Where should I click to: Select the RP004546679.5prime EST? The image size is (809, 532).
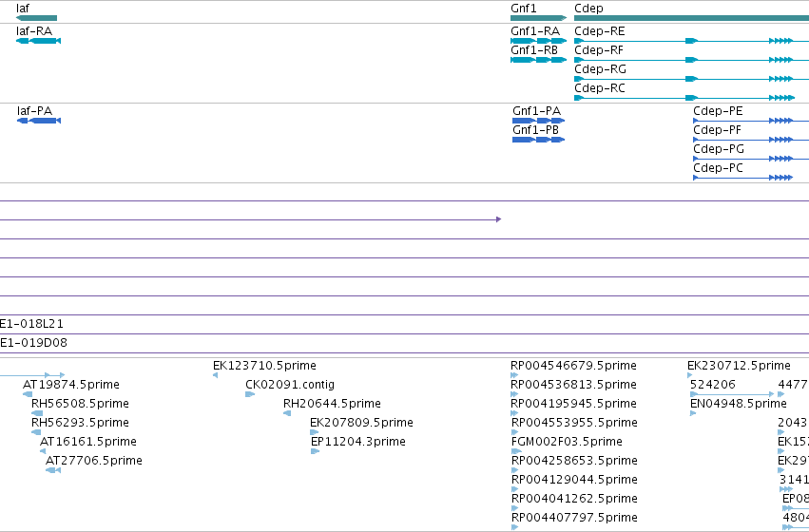pyautogui.click(x=574, y=366)
